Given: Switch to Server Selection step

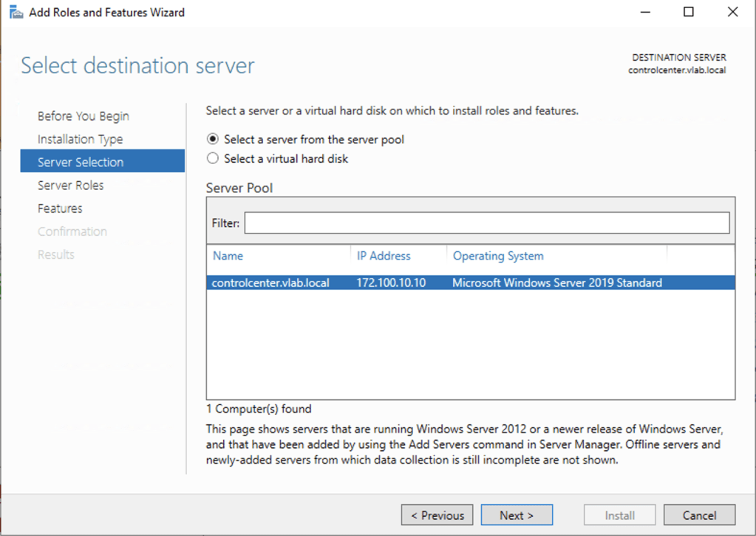Looking at the screenshot, I should point(81,162).
